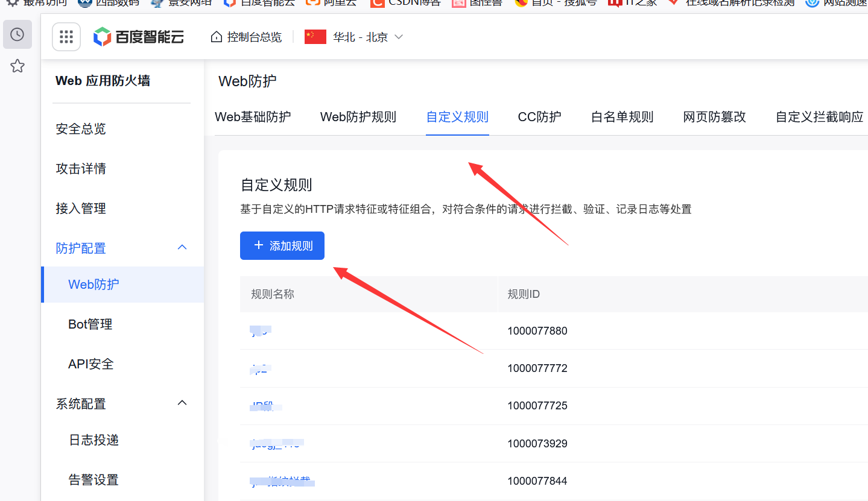This screenshot has height=501, width=868.
Task: Go to 安全总览 in the sidebar
Action: click(x=81, y=129)
